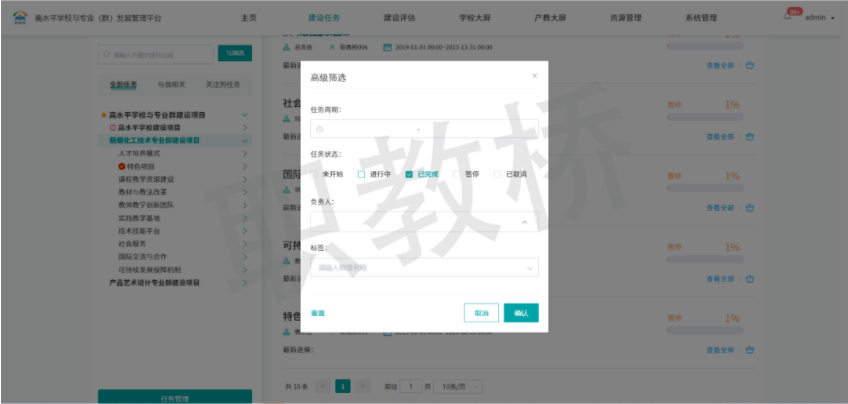This screenshot has width=848, height=404.
Task: Open the 标签 tag name dropdown
Action: 425,267
